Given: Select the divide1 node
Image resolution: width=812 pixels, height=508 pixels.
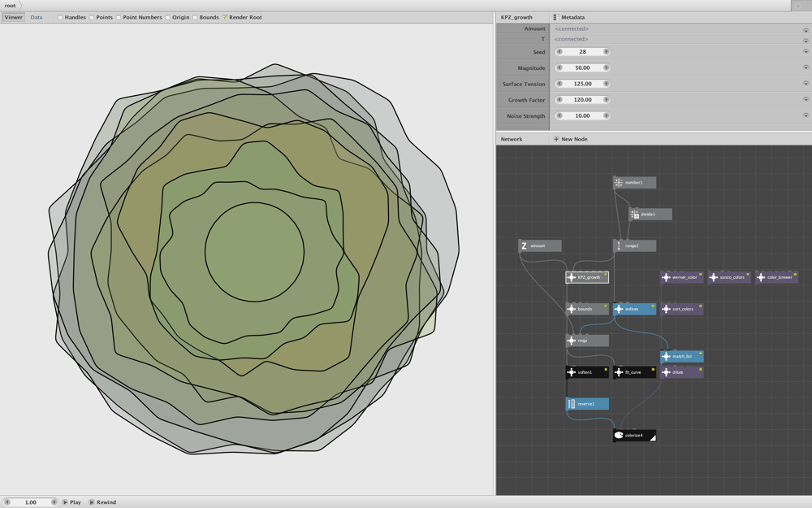Looking at the screenshot, I should click(x=650, y=214).
